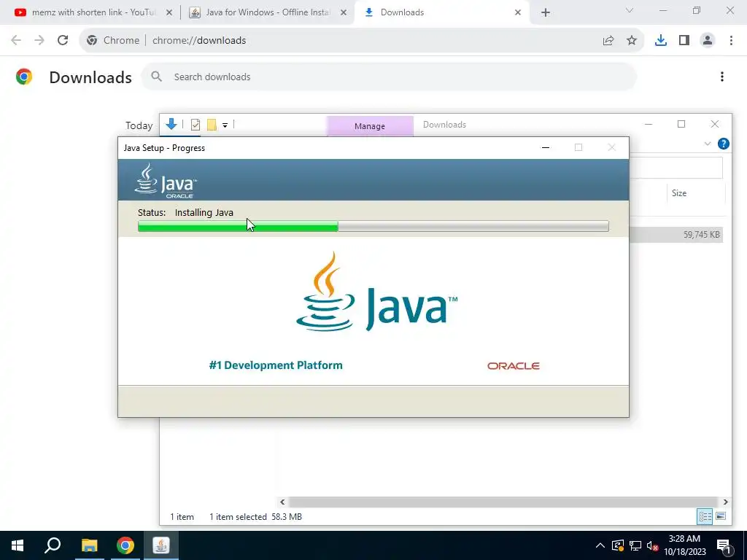Go forward in Chrome
The width and height of the screenshot is (747, 560).
pyautogui.click(x=39, y=41)
